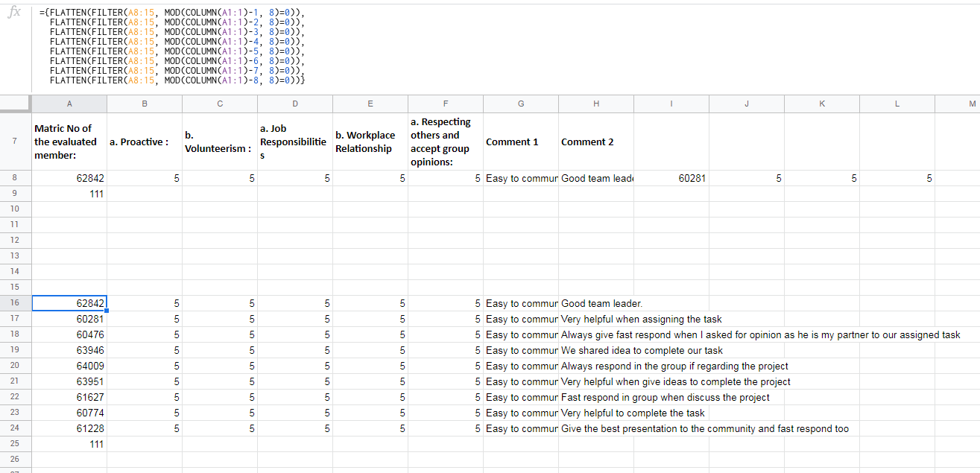Click the cell containing 61627

coord(69,397)
